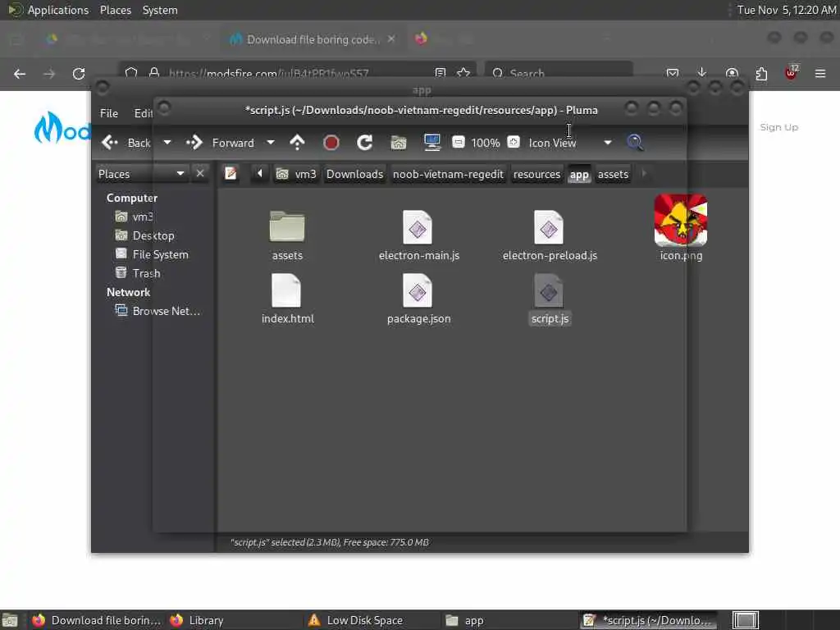The width and height of the screenshot is (840, 630).
Task: Toggle text location edit icon
Action: pyautogui.click(x=231, y=174)
